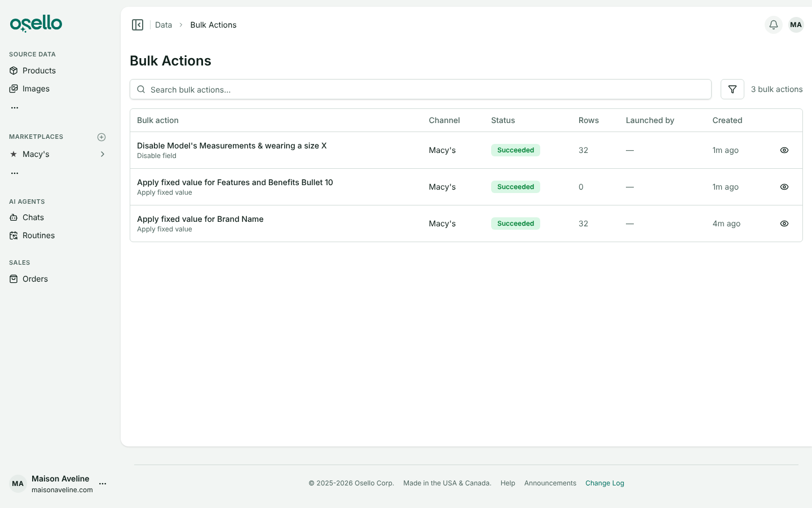Screen dimensions: 812x508
Task: Click the Maison Aveline account name
Action: [60, 479]
